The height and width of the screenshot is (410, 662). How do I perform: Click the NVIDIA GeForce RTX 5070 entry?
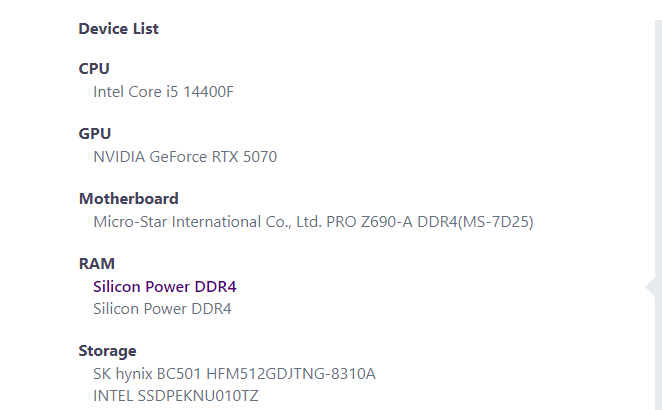185,157
